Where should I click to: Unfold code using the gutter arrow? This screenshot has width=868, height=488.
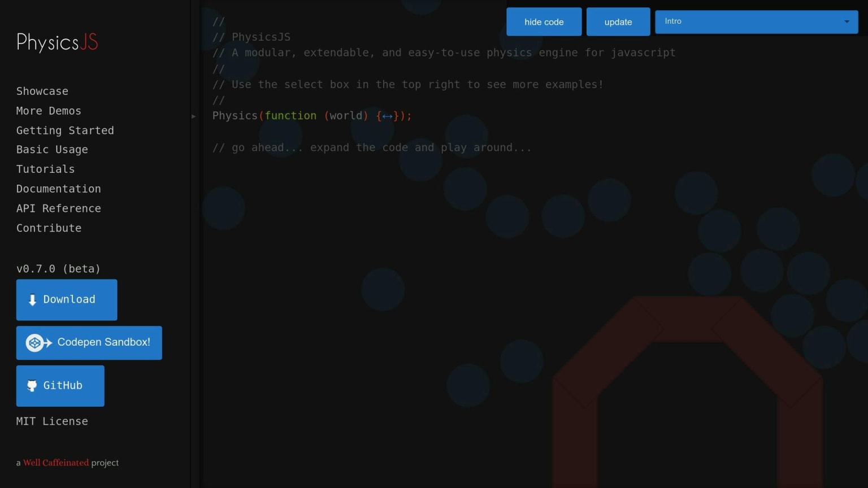[194, 116]
